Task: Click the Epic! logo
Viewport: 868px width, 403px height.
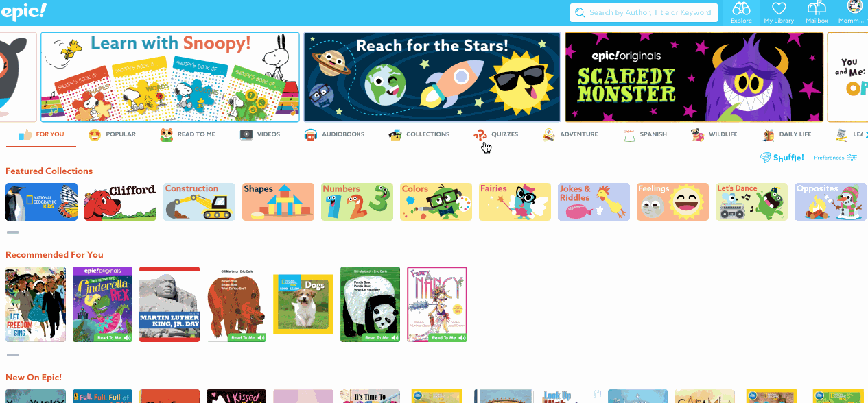Action: (24, 10)
